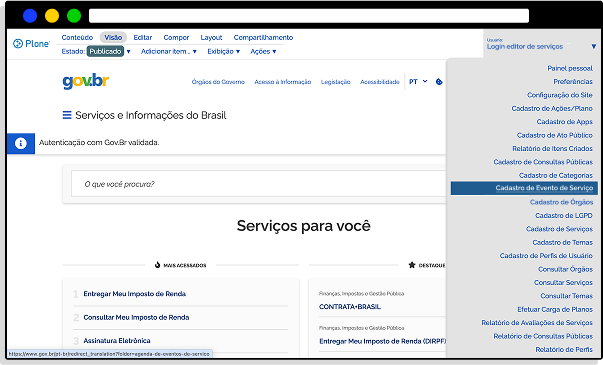
Task: Open the Compartilhamento tab
Action: point(263,37)
